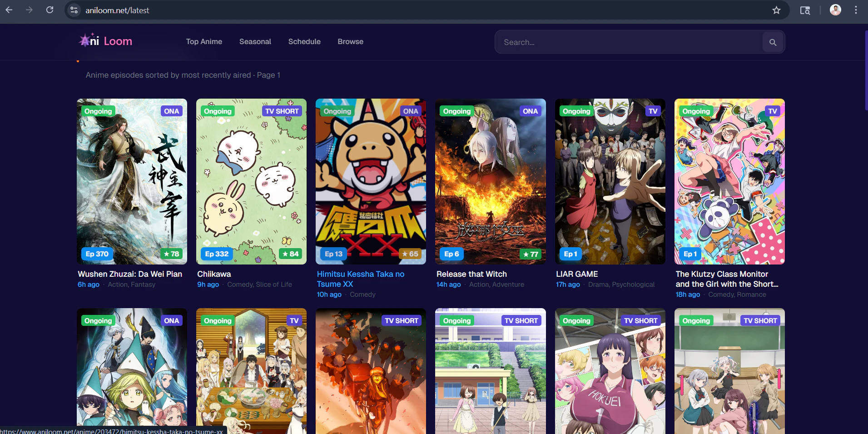Image resolution: width=868 pixels, height=434 pixels.
Task: Click the Wushen Zhuzai poster thumbnail
Action: click(x=132, y=181)
